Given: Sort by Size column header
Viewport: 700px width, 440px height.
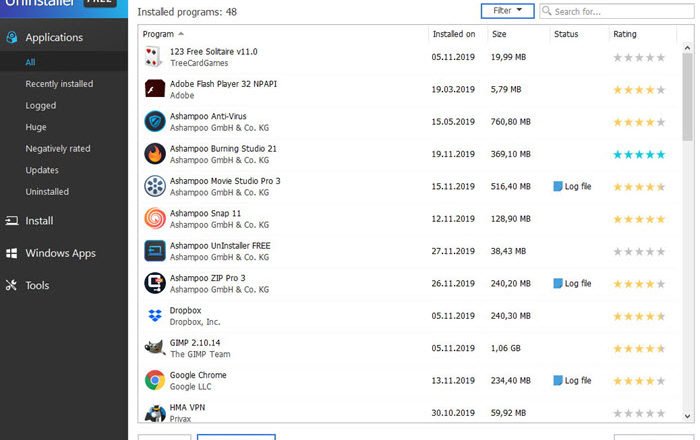Looking at the screenshot, I should [x=499, y=34].
